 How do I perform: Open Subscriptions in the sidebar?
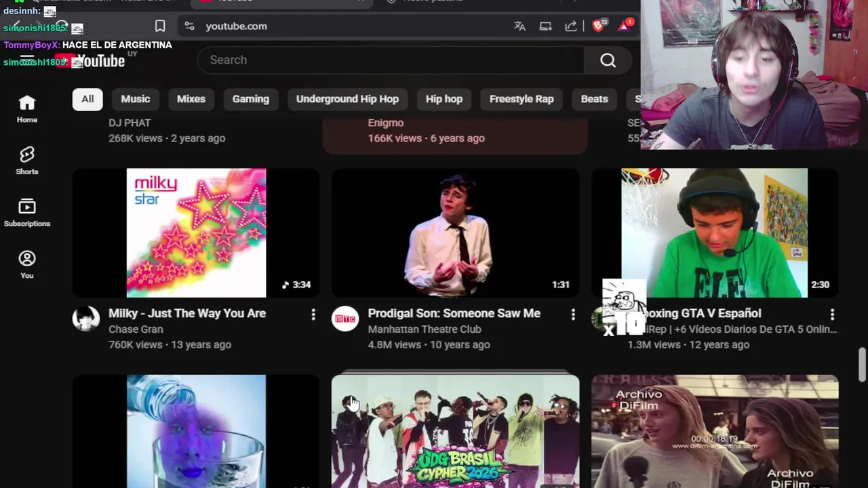[27, 213]
